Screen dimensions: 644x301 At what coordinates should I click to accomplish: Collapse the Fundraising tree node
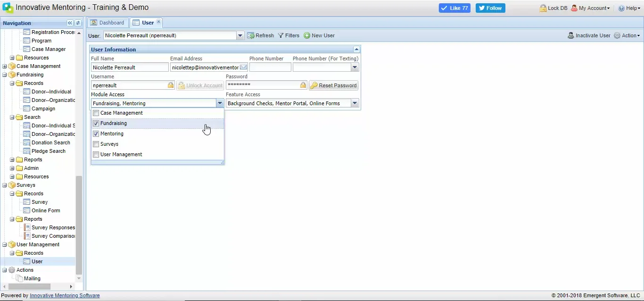[x=5, y=75]
